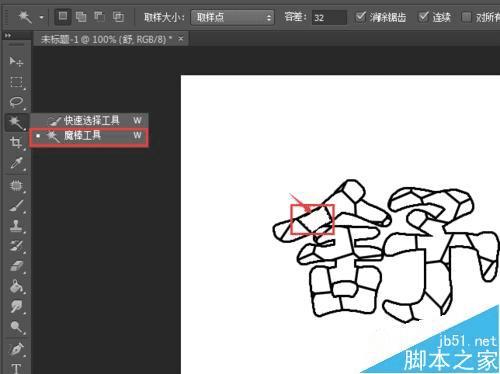Click Intersect with Selection mode icon
This screenshot has width=500, height=374.
pos(118,17)
